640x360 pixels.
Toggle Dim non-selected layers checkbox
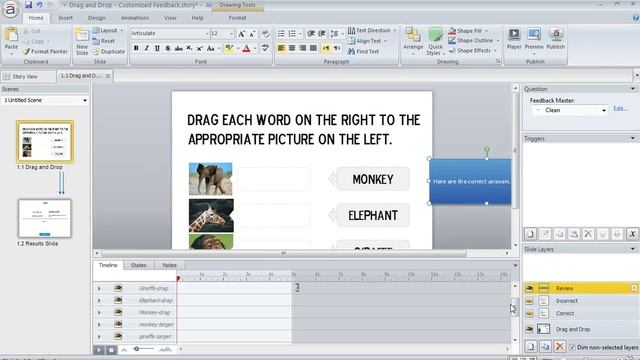(x=572, y=347)
